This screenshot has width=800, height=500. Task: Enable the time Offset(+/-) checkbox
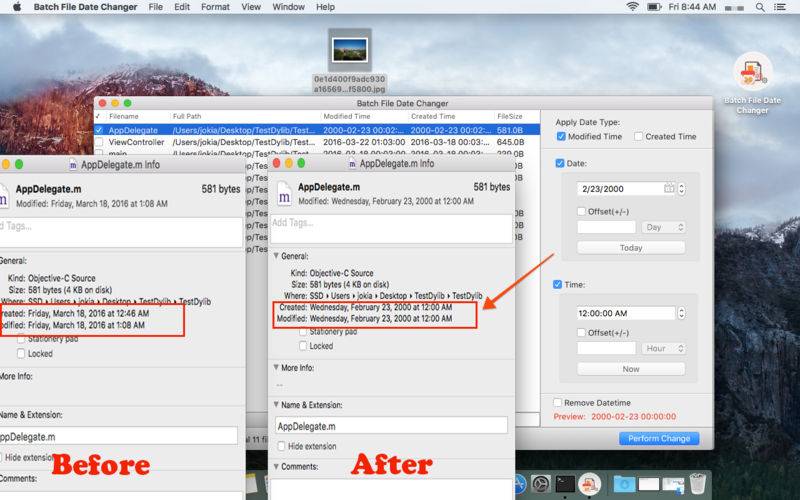coord(581,333)
